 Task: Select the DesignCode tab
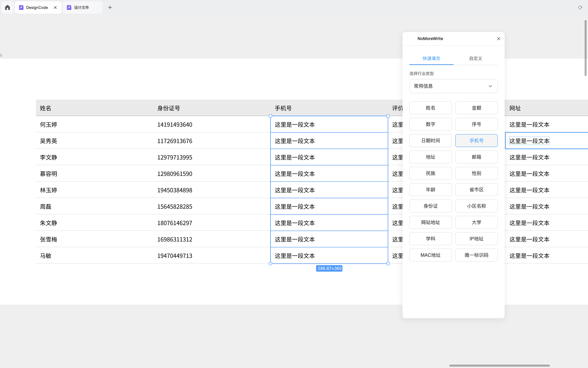click(x=38, y=7)
